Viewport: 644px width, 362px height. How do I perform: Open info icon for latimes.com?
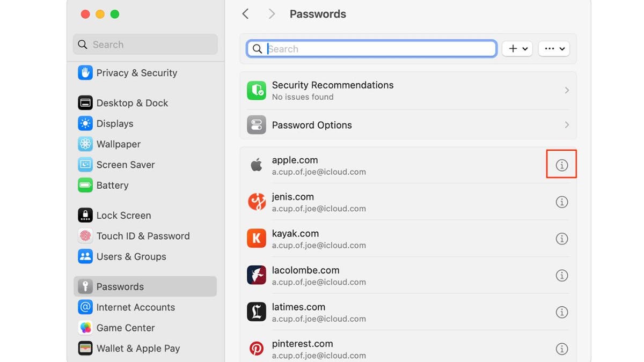[x=561, y=312]
